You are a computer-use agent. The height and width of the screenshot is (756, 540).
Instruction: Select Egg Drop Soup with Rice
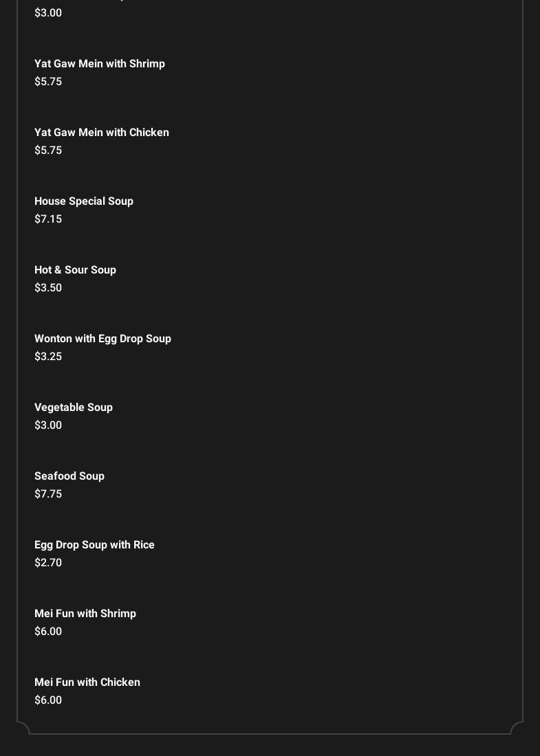tap(94, 545)
